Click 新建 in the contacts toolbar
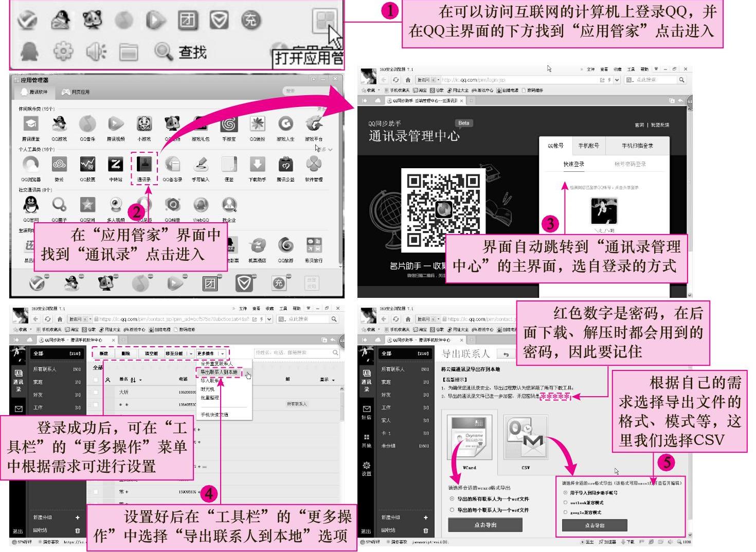 [x=104, y=353]
